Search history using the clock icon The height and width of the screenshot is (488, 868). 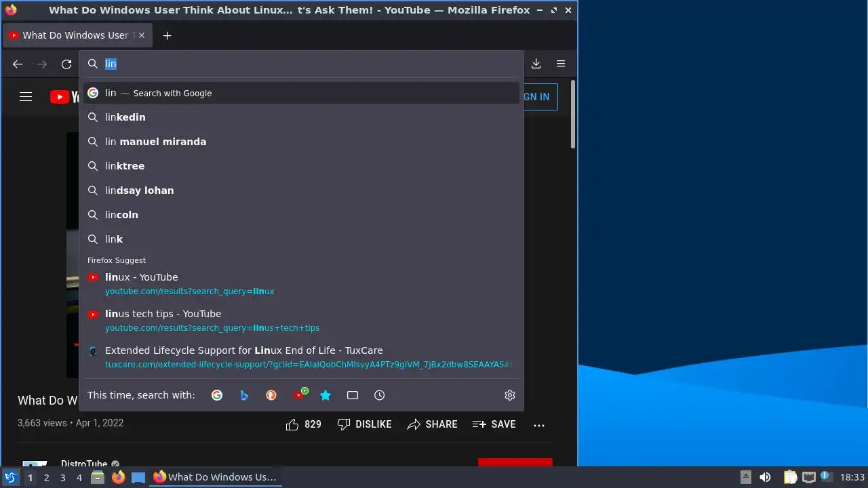(380, 395)
